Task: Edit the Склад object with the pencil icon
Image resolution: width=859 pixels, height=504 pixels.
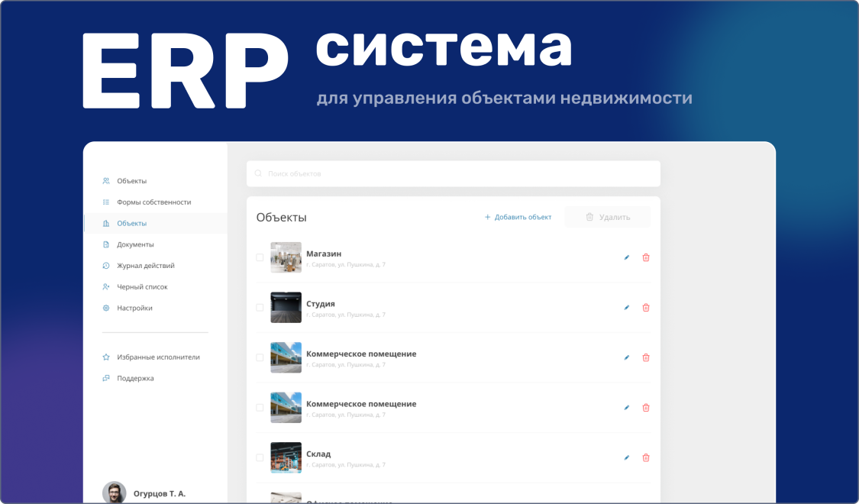Action: (627, 458)
